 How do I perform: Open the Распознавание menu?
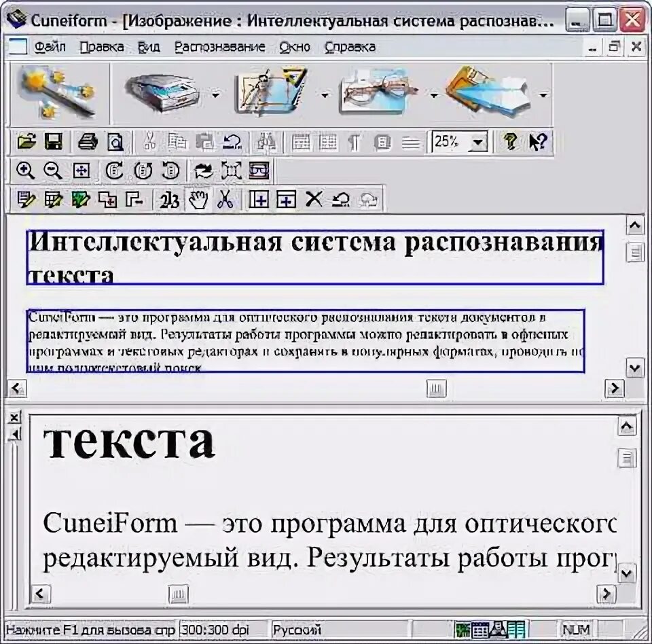[221, 47]
